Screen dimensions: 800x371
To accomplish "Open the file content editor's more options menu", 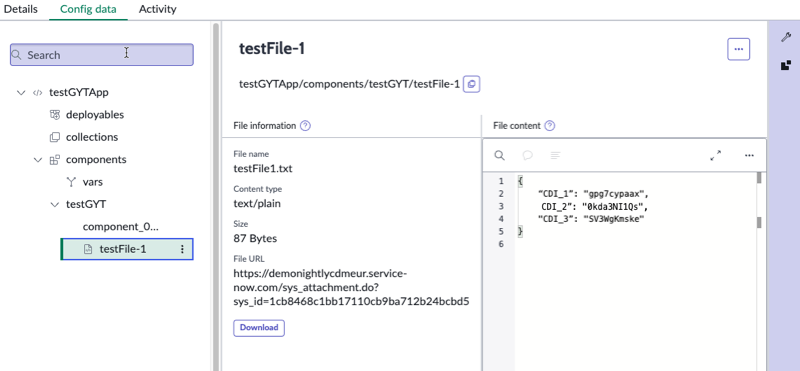I will click(x=748, y=156).
